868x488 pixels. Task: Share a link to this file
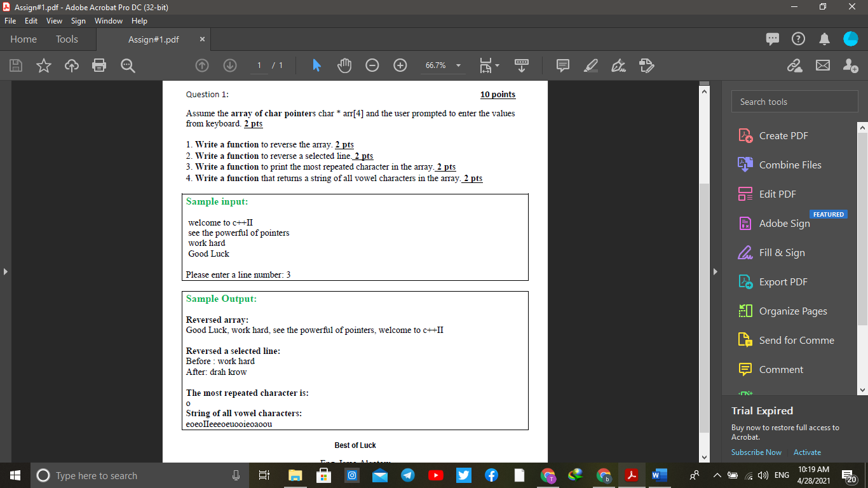click(x=795, y=65)
